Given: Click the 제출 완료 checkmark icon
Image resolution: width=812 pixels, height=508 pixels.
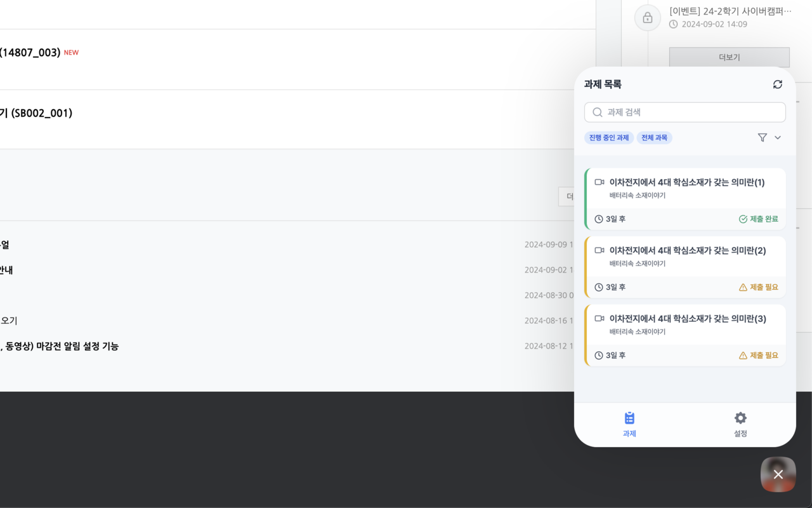Looking at the screenshot, I should [743, 218].
